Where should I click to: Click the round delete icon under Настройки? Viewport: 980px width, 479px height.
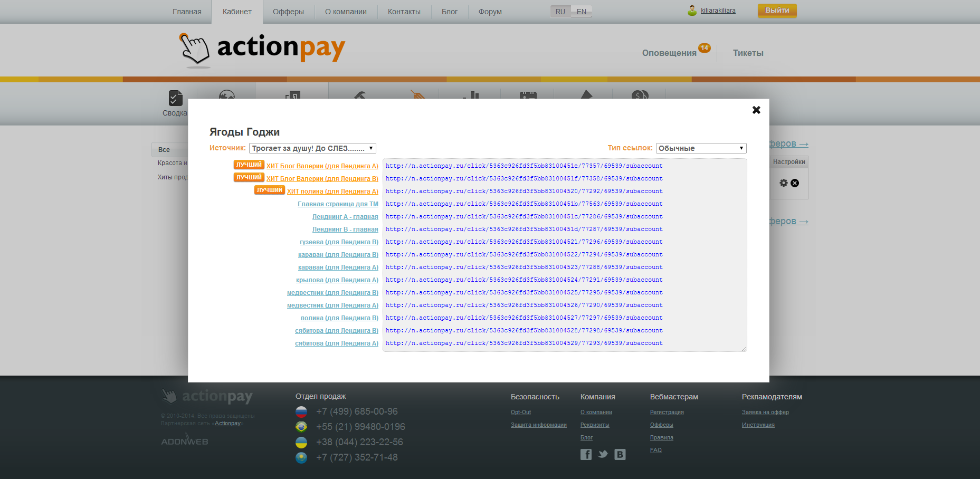point(795,183)
